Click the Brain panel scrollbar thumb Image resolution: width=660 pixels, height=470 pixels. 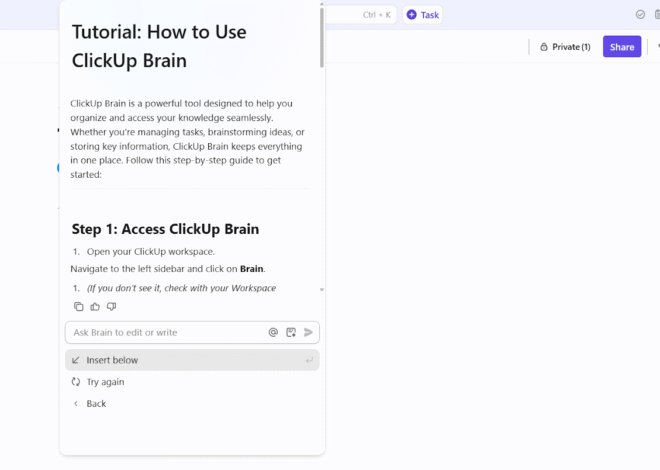coord(322,38)
